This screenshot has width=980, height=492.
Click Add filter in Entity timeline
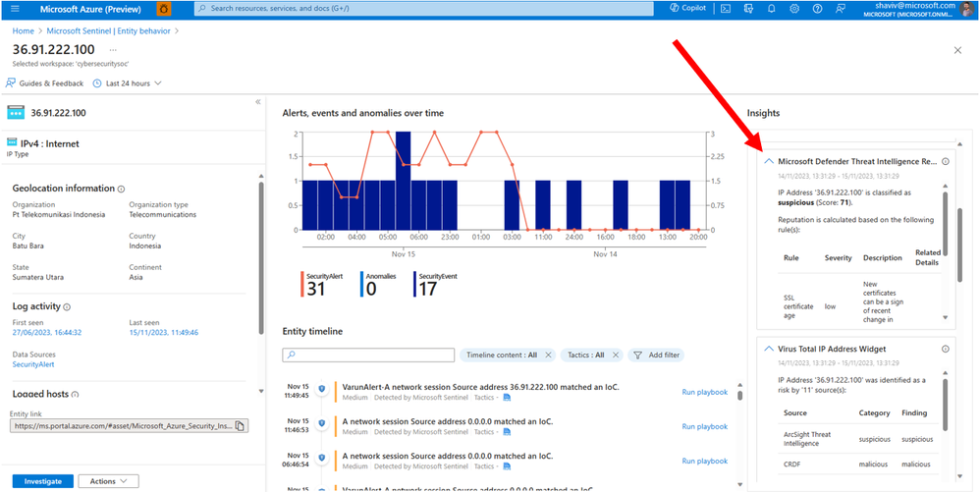[x=656, y=355]
